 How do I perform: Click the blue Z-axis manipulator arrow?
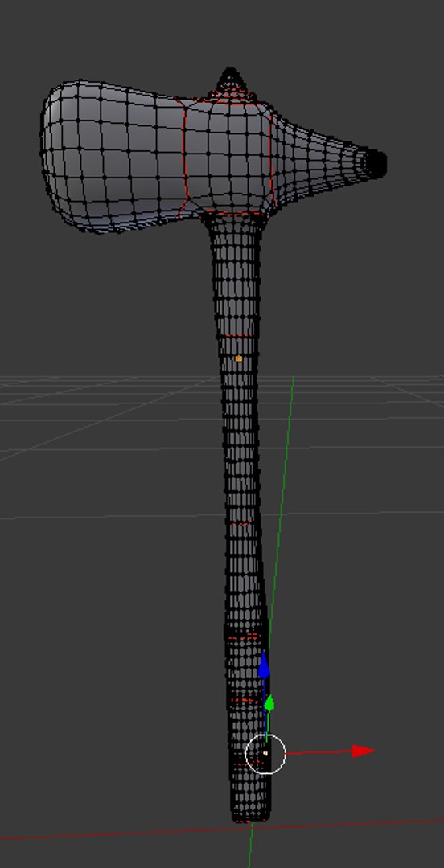tap(264, 665)
